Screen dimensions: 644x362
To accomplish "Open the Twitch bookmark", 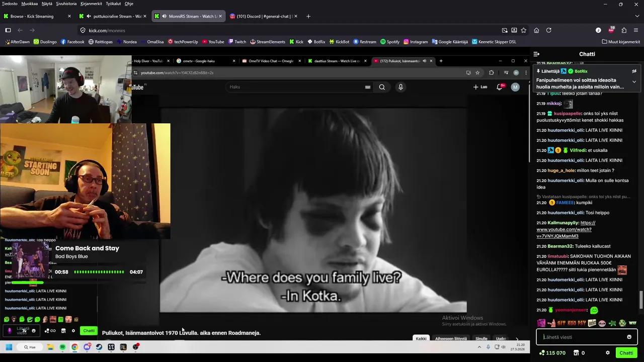I will coord(237,42).
